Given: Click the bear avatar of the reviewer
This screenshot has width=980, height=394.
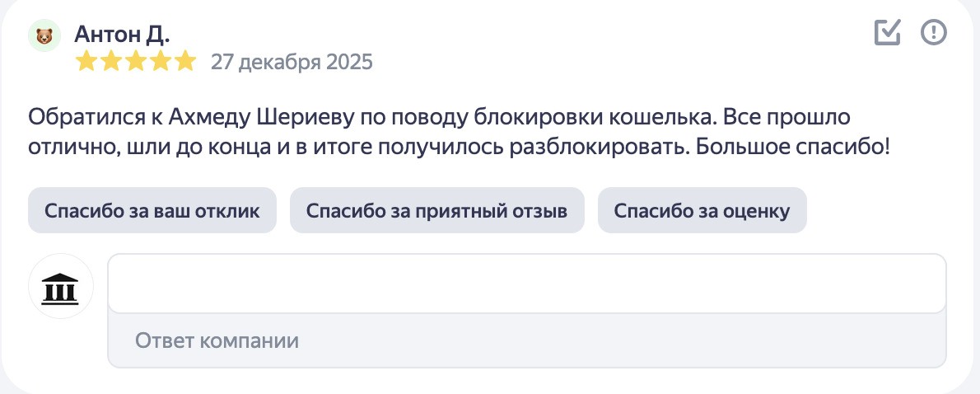Looking at the screenshot, I should (x=44, y=37).
